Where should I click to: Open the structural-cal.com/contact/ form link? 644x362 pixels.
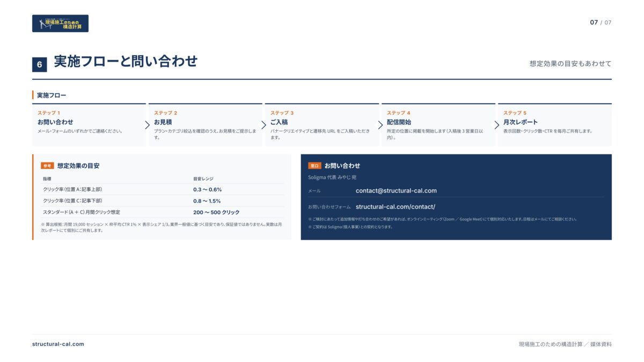[x=396, y=206]
